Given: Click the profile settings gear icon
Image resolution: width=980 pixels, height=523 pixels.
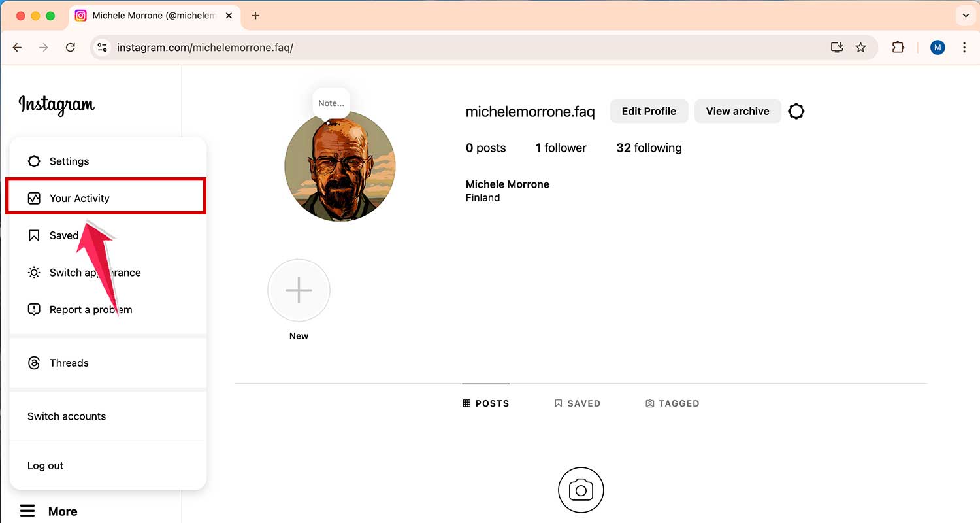Looking at the screenshot, I should [x=796, y=111].
